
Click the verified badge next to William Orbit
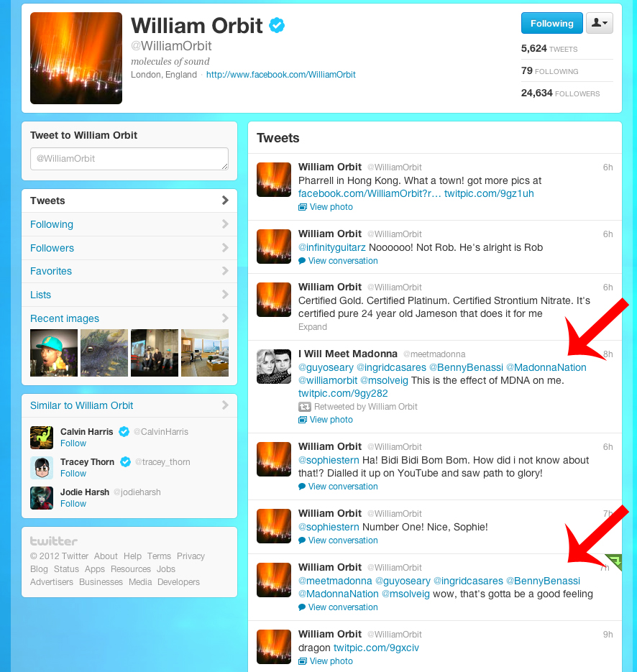[277, 25]
